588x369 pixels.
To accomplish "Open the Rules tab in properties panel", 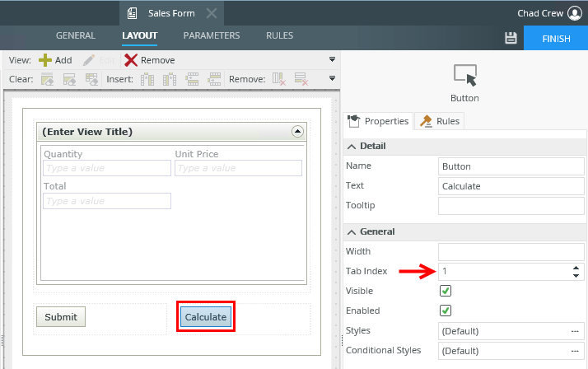I will (x=441, y=121).
